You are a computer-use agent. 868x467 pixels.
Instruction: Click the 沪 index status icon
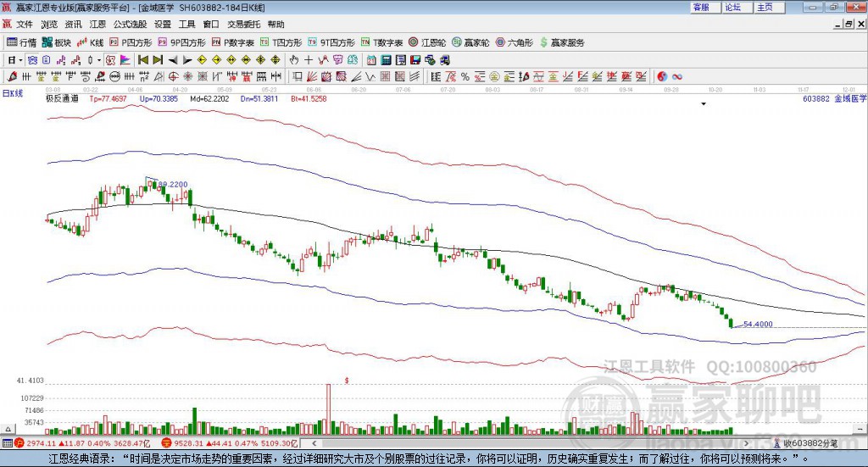pos(19,442)
